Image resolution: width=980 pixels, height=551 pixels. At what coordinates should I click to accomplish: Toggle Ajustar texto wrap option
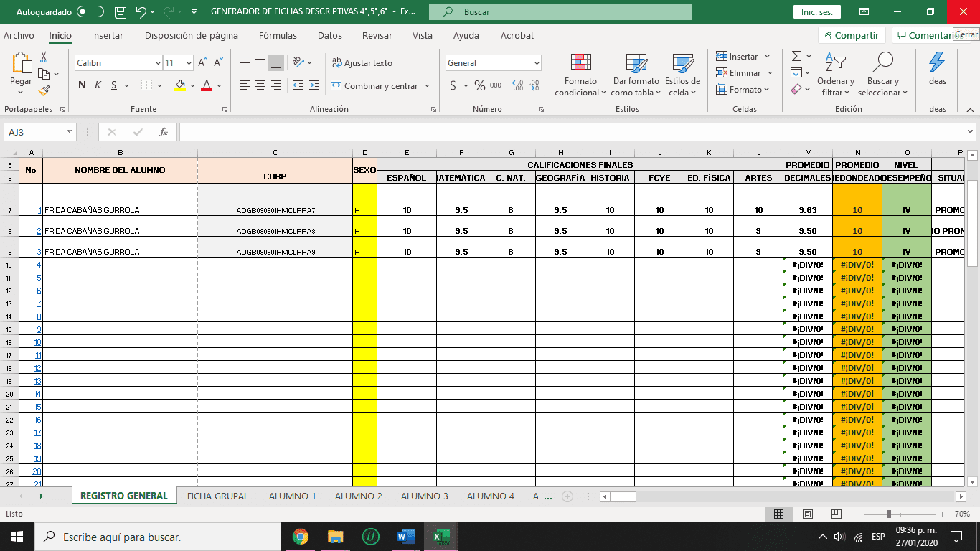pos(362,63)
